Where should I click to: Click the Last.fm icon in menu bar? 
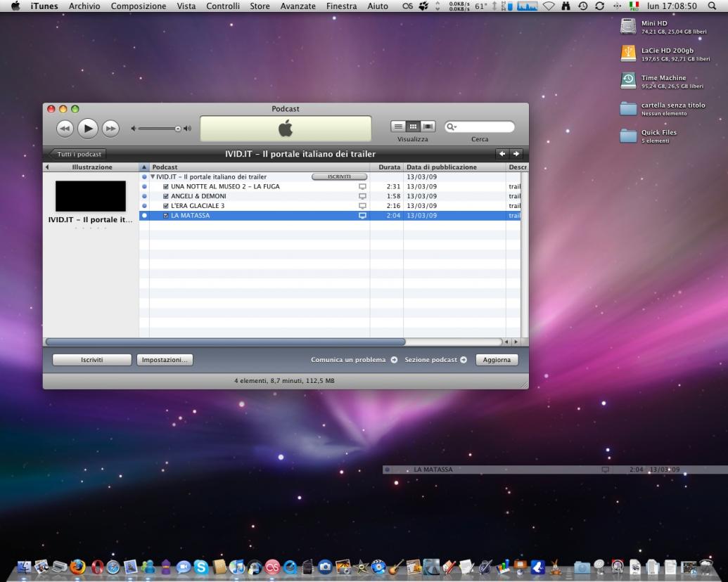coord(408,6)
